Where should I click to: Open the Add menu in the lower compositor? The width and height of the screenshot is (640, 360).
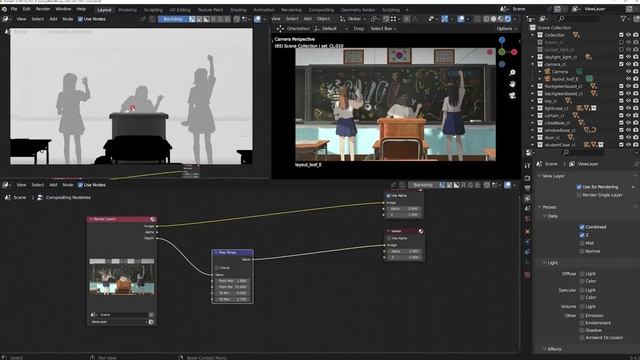[x=53, y=185]
